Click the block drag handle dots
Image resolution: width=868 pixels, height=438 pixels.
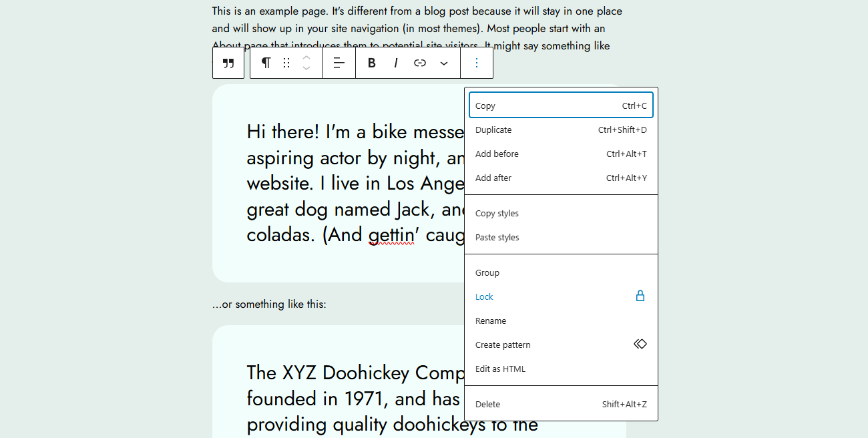pos(286,63)
